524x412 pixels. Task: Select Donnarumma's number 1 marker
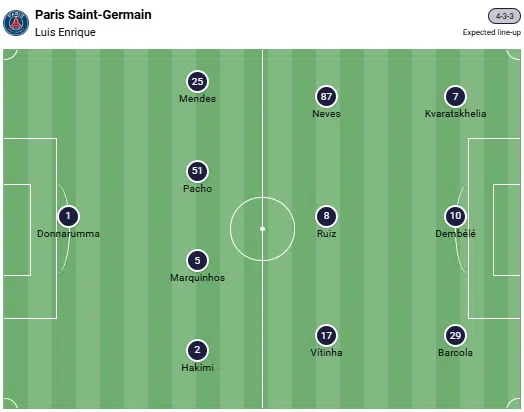68,216
